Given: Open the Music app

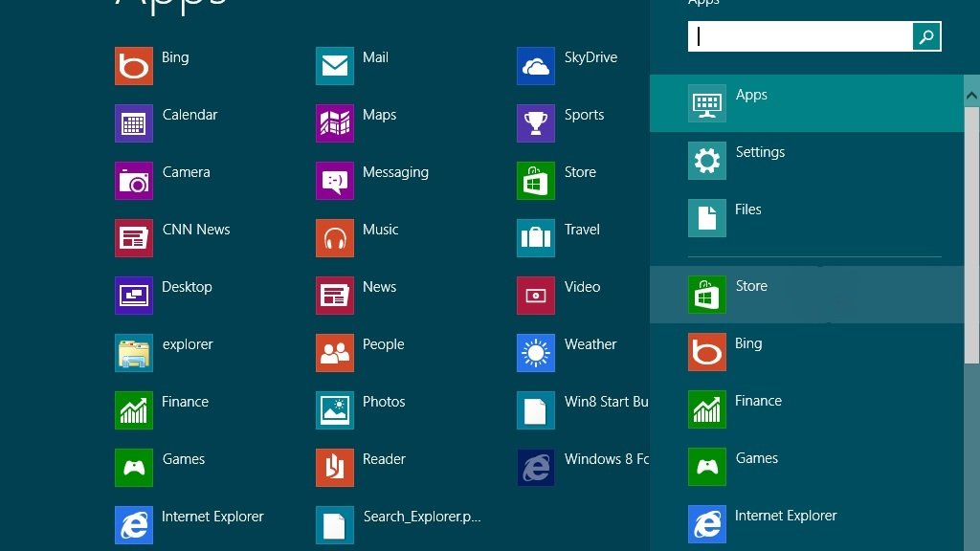Looking at the screenshot, I should (335, 238).
